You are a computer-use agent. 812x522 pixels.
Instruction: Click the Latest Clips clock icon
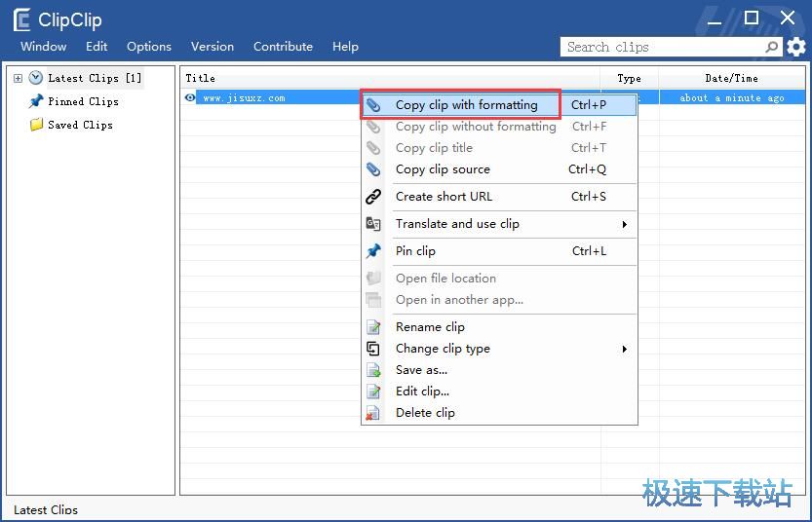(35, 78)
